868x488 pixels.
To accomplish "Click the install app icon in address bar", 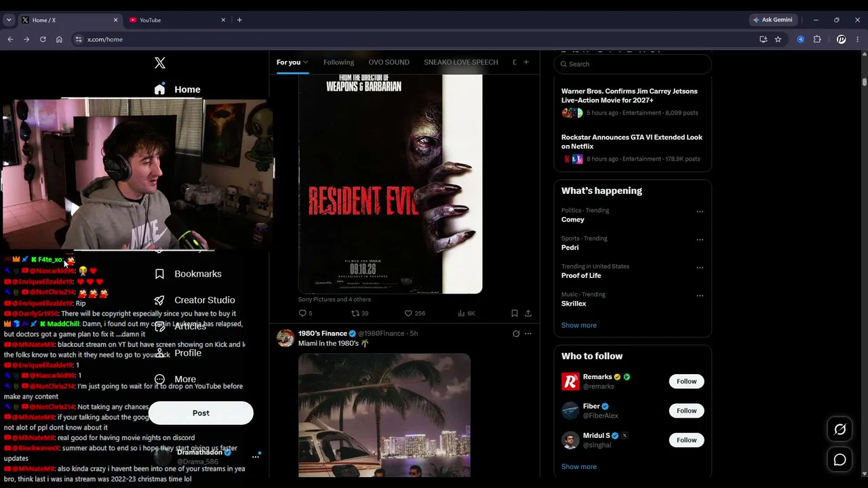I will coord(763,39).
